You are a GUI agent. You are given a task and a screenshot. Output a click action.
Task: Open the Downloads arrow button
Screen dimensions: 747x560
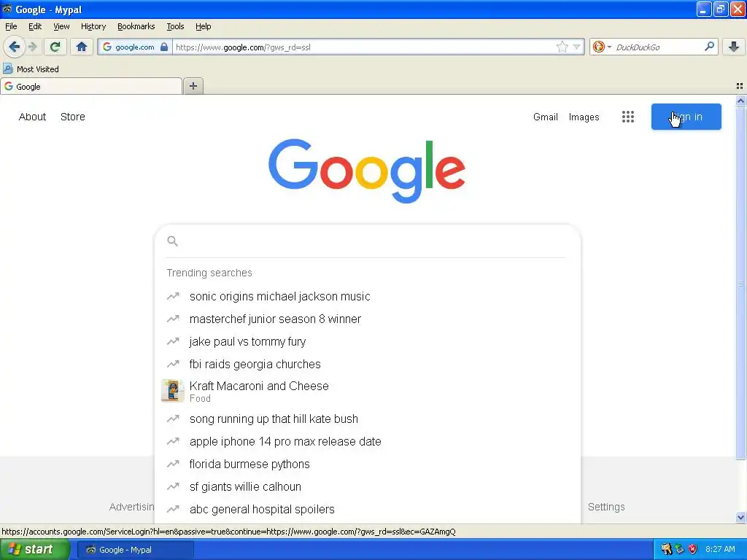734,47
